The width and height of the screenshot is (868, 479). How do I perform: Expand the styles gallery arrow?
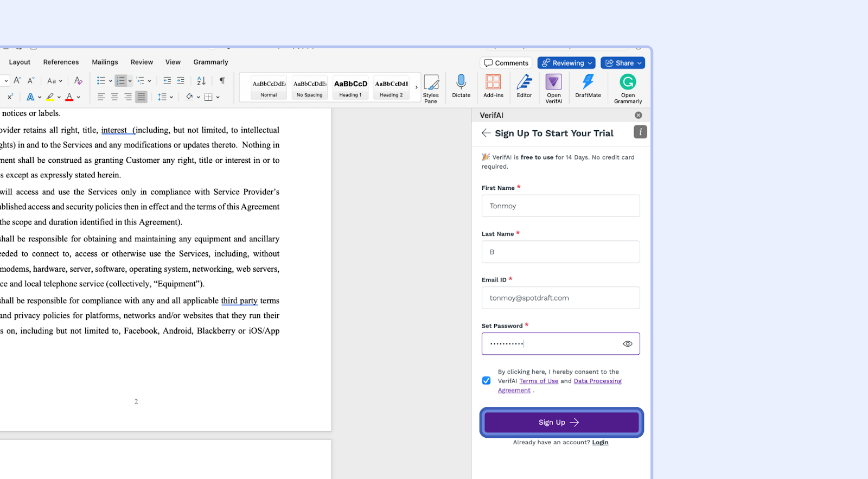(417, 87)
